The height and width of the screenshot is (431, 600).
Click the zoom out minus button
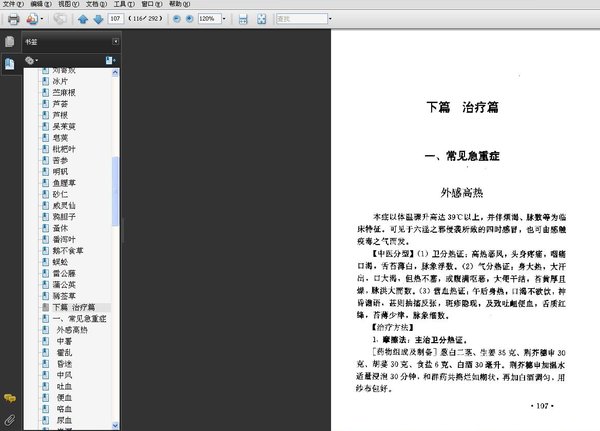(176, 18)
